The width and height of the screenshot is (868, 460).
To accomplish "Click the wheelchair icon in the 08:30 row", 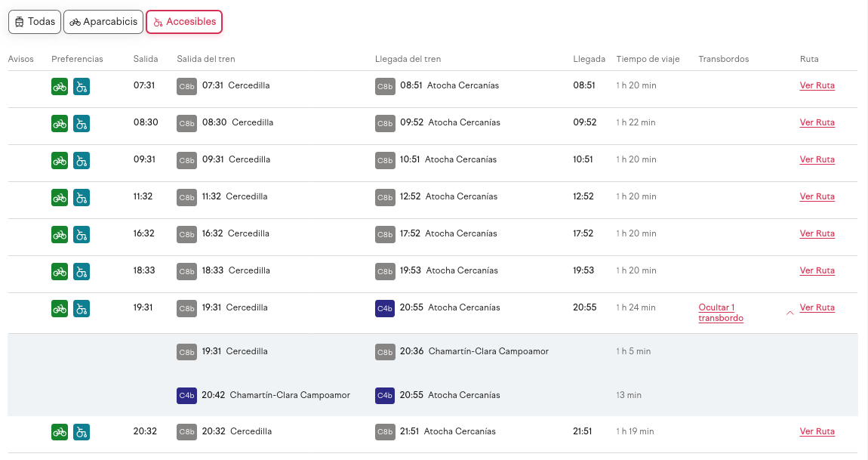I will click(82, 123).
